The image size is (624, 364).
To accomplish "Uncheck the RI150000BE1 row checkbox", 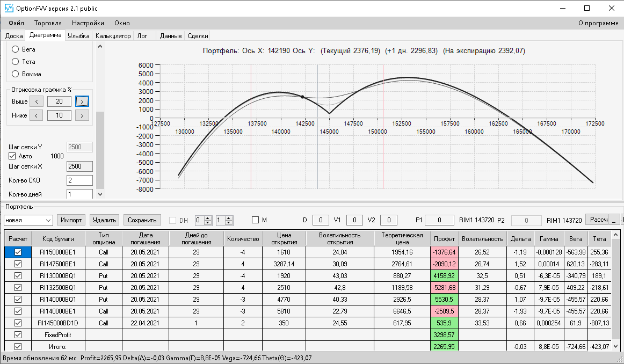I will tap(18, 252).
